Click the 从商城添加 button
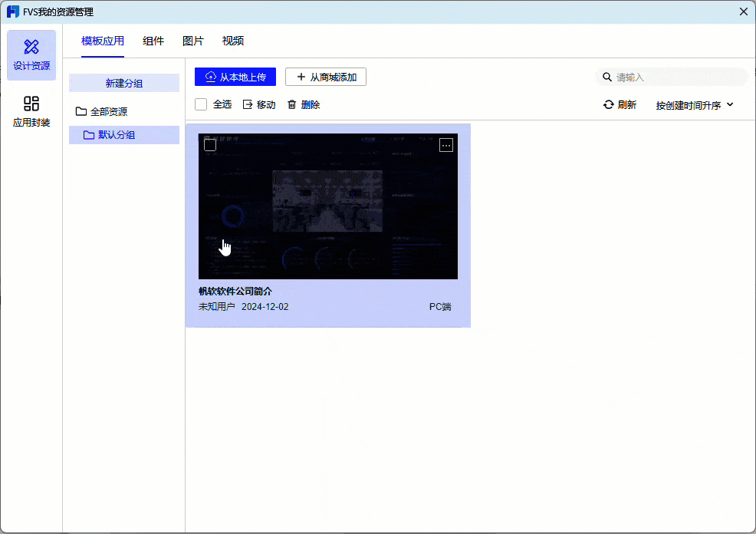Screen dimensions: 756x534 [327, 77]
